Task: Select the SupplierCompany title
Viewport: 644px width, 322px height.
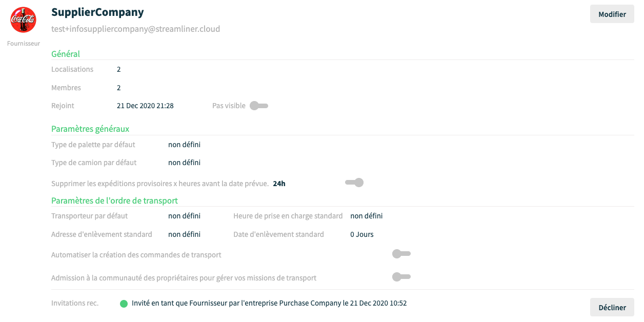Action: tap(97, 12)
